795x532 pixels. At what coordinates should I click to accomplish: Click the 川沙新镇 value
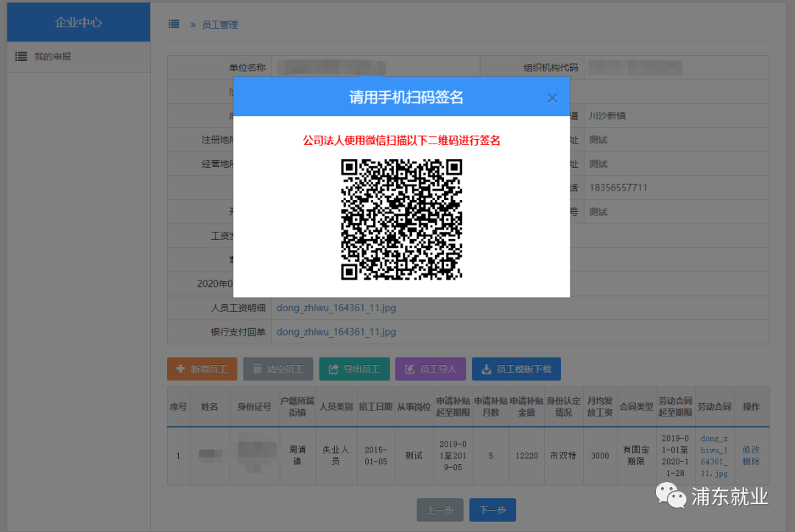[607, 116]
